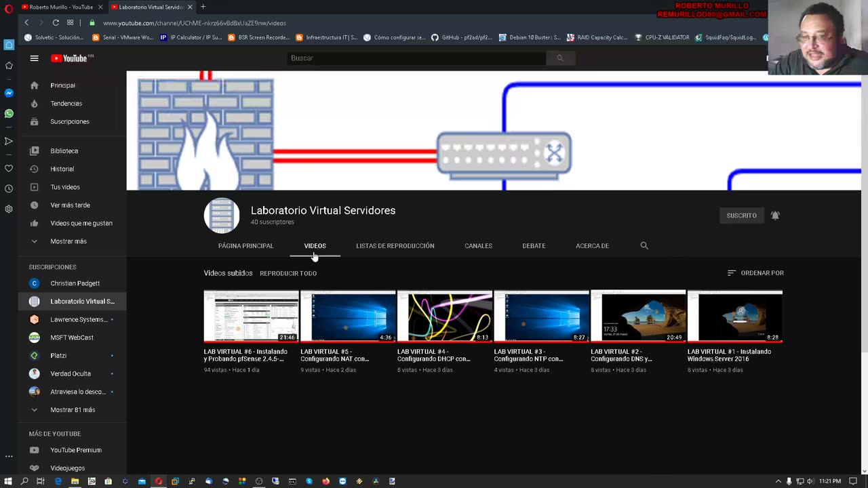
Task: Open Videojuegos in the sidebar
Action: point(72,468)
